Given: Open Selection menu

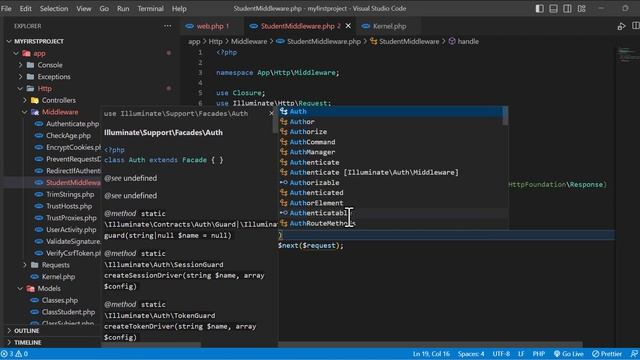Looking at the screenshot, I should (54, 9).
